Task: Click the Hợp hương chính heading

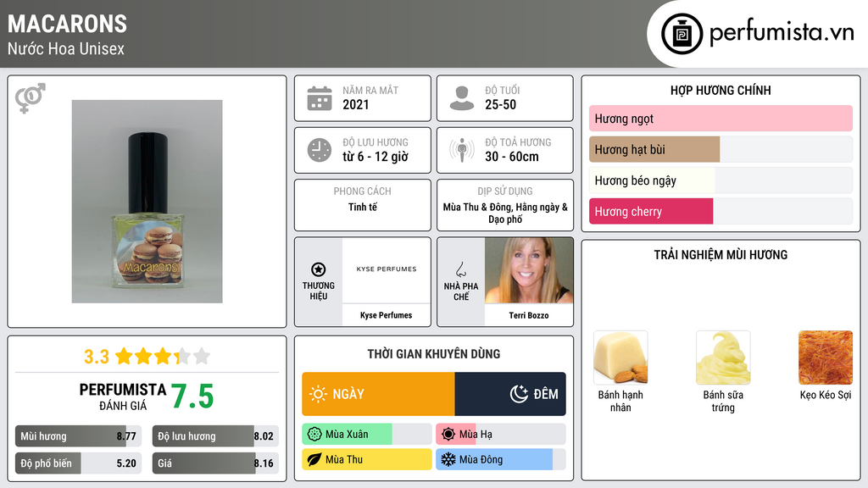Action: (x=721, y=90)
